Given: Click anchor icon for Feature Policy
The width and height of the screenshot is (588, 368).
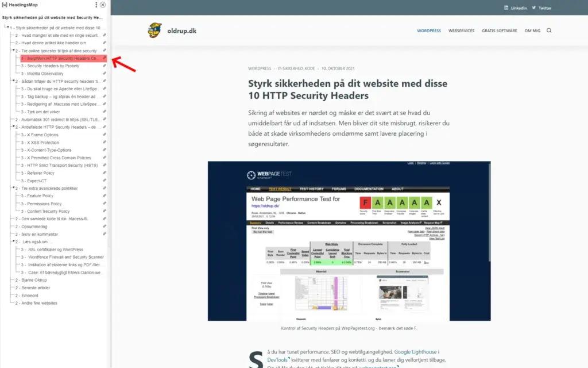Looking at the screenshot, I should [105, 195].
